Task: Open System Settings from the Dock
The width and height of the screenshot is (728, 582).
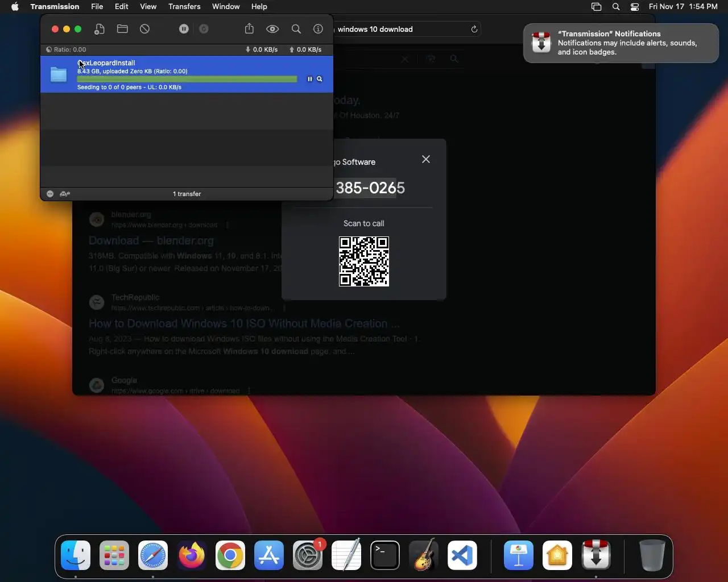Action: click(308, 555)
